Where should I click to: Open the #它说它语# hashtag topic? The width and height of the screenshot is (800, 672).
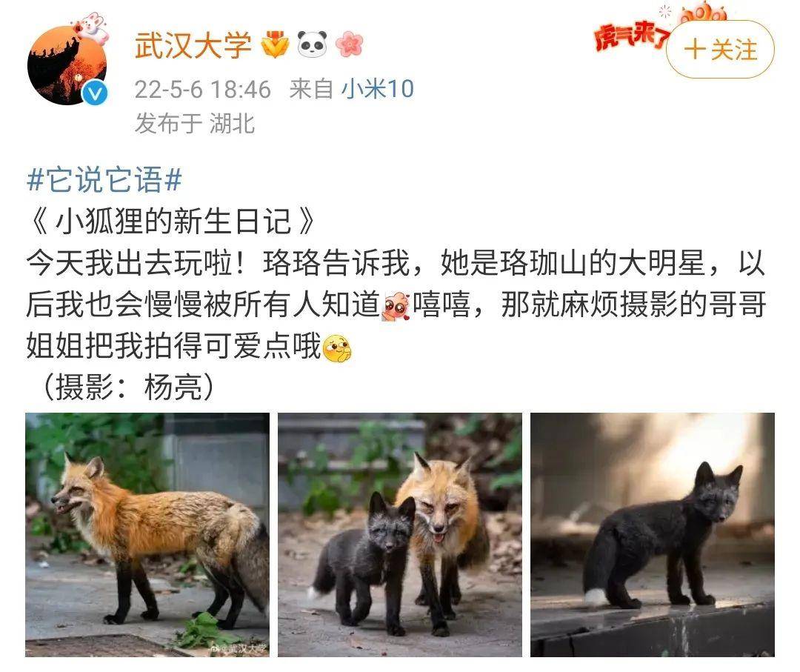pyautogui.click(x=104, y=179)
